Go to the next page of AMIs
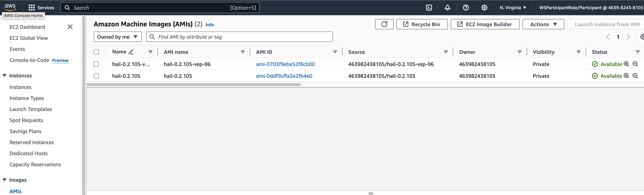 pos(628,37)
